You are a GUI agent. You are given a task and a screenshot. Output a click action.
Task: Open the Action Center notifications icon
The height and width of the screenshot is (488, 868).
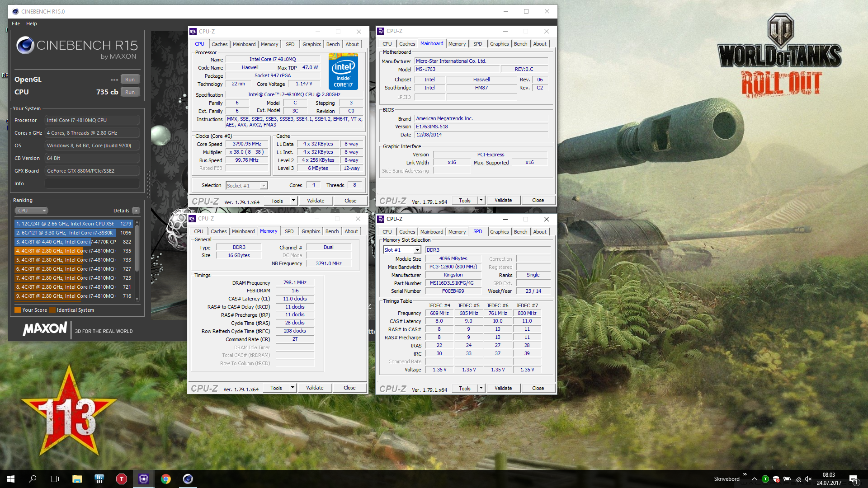pos(853,479)
